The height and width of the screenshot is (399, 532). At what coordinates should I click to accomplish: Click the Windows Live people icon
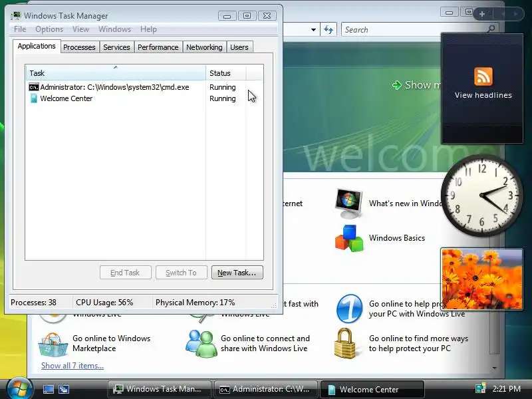pos(201,344)
